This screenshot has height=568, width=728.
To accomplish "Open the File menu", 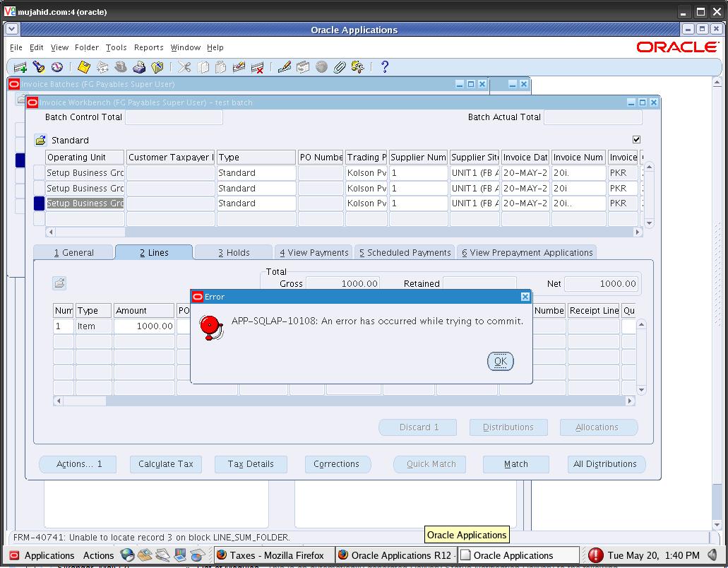I will coord(16,47).
